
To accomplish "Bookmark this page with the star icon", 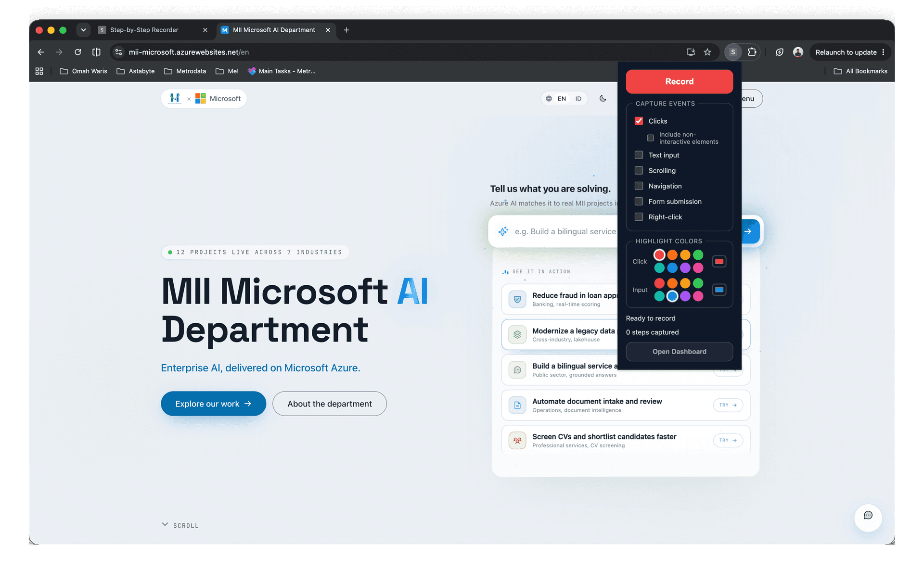I will [x=707, y=52].
